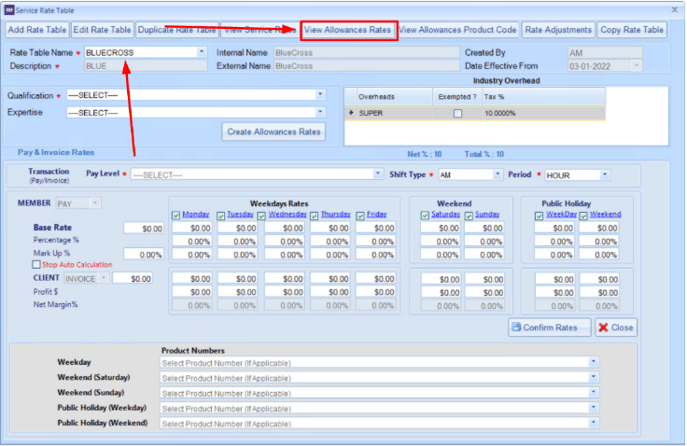Expand the Rate Table Name dropdown

202,52
